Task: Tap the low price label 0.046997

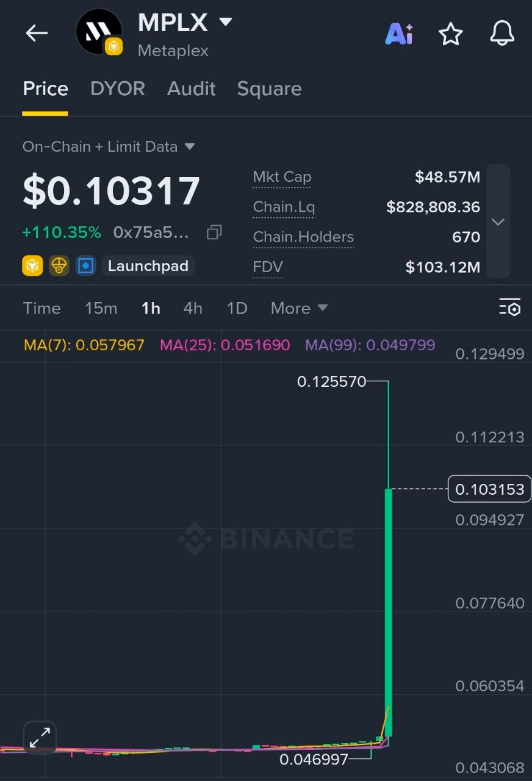Action: click(x=314, y=760)
